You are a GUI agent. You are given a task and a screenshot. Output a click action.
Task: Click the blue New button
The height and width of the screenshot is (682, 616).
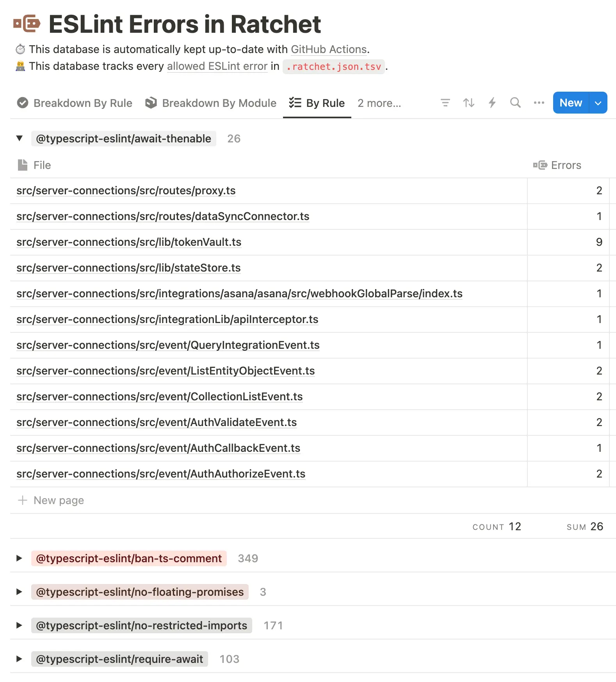(570, 103)
